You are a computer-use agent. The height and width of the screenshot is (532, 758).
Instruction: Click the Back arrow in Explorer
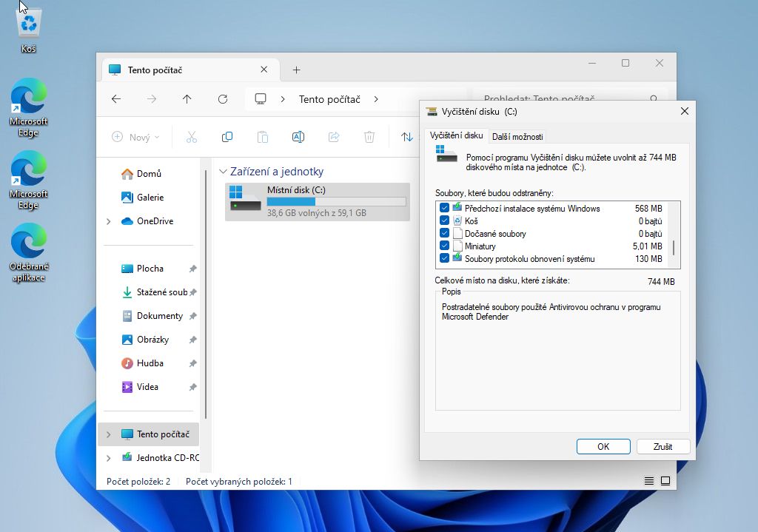pos(116,99)
